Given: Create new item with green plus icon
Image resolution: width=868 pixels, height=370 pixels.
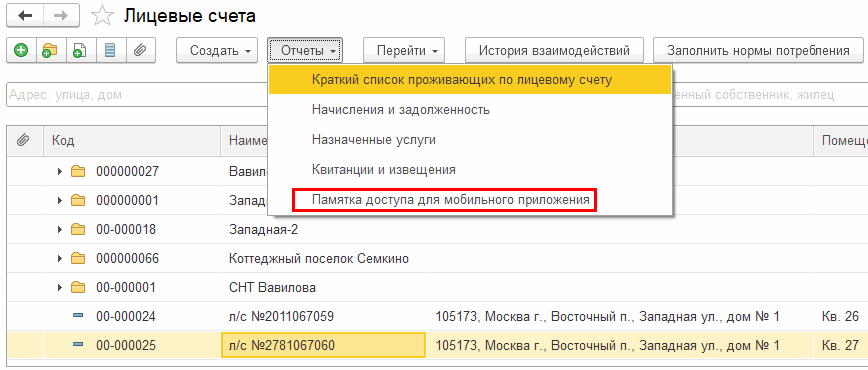Looking at the screenshot, I should 21,51.
